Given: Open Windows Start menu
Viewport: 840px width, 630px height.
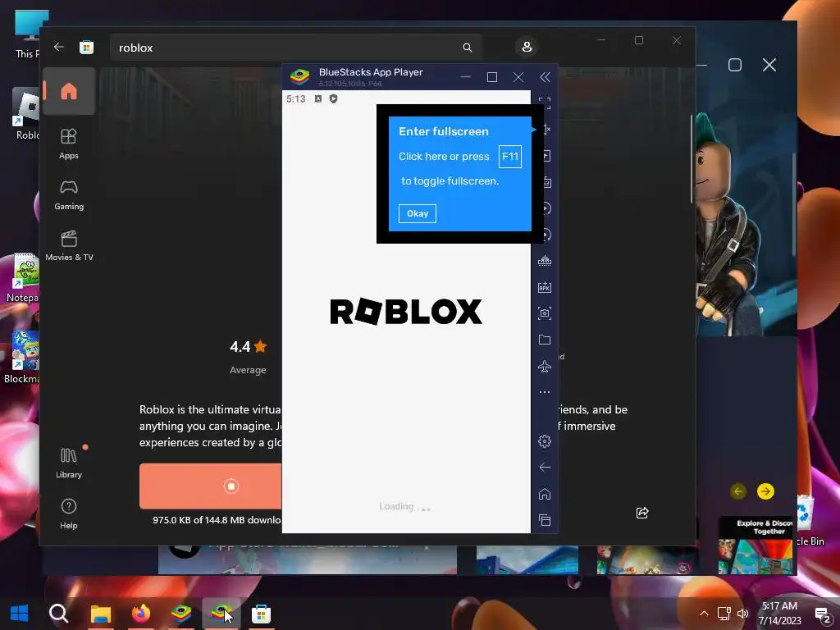Looking at the screenshot, I should click(x=20, y=614).
